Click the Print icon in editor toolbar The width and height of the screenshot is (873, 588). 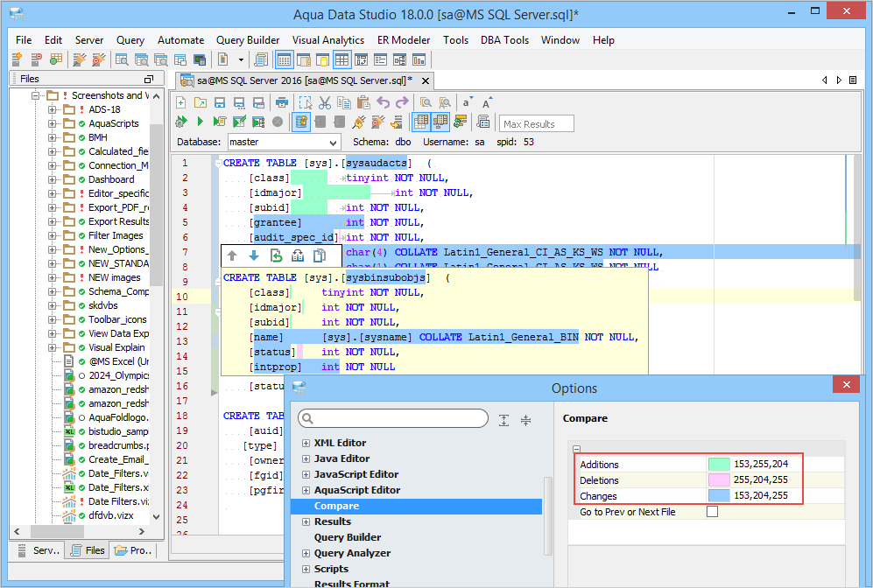[282, 102]
